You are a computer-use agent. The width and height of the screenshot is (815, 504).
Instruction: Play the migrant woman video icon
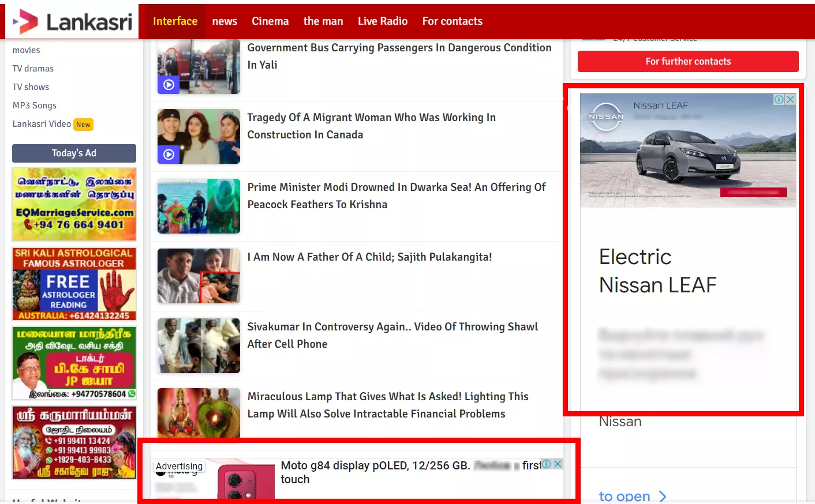(169, 155)
